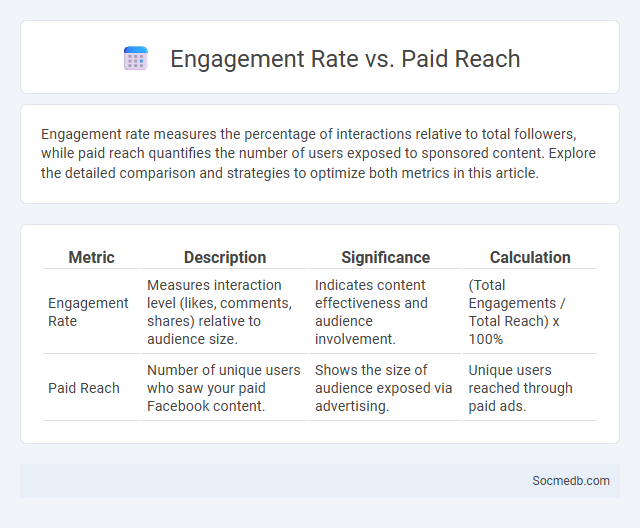Click the calendar icon beside the title
Screen dimensions: 640x528
136,58
